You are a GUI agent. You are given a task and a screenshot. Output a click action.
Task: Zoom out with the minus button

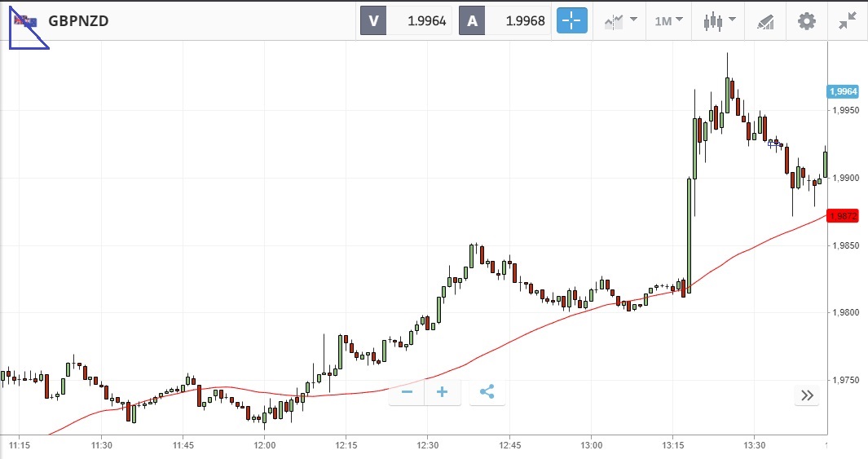407,392
